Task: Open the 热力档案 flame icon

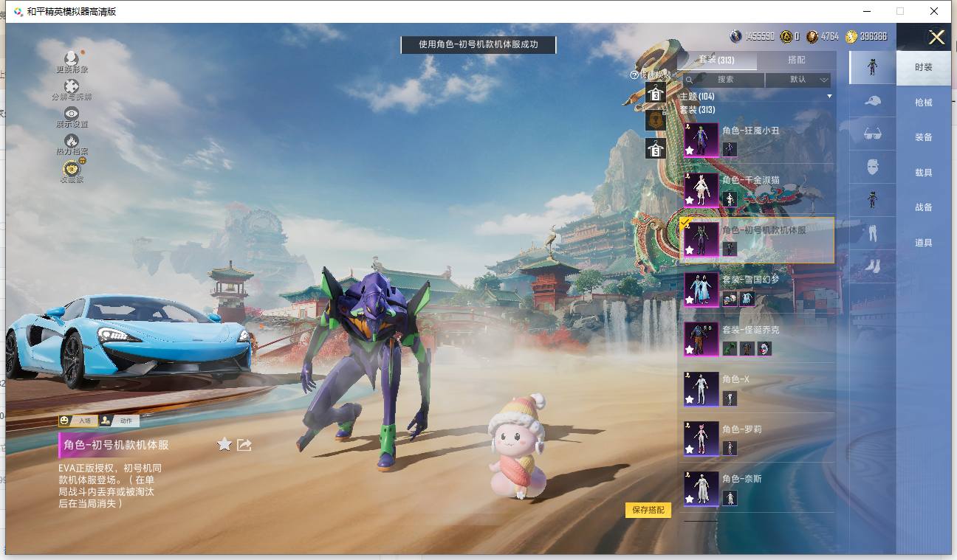Action: (72, 141)
